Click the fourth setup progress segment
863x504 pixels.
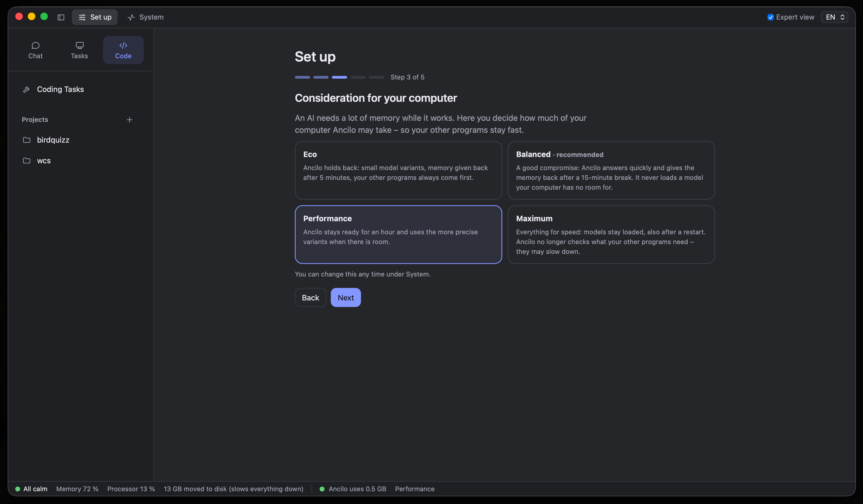click(x=358, y=77)
